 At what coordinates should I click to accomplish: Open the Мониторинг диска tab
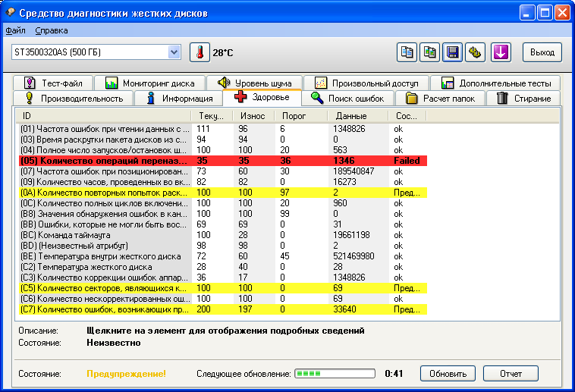pos(150,83)
